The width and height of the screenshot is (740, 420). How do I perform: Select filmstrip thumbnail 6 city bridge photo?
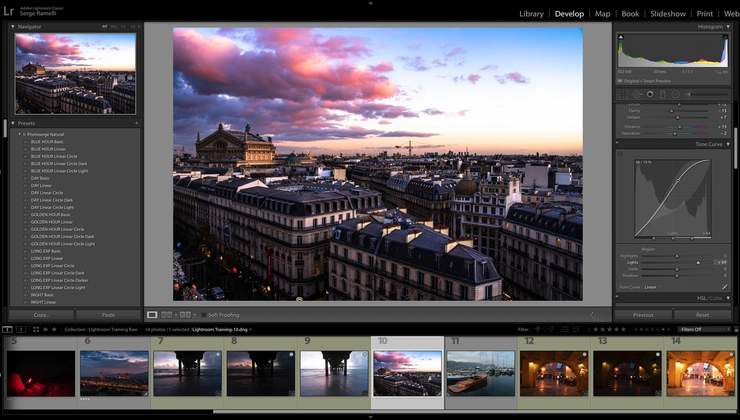114,373
